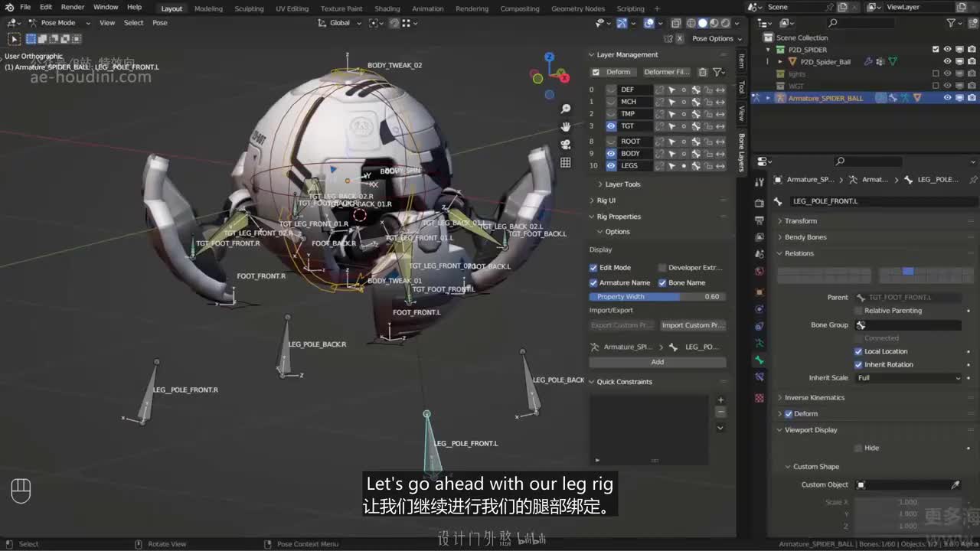Open the Object properties tab icon

click(759, 292)
